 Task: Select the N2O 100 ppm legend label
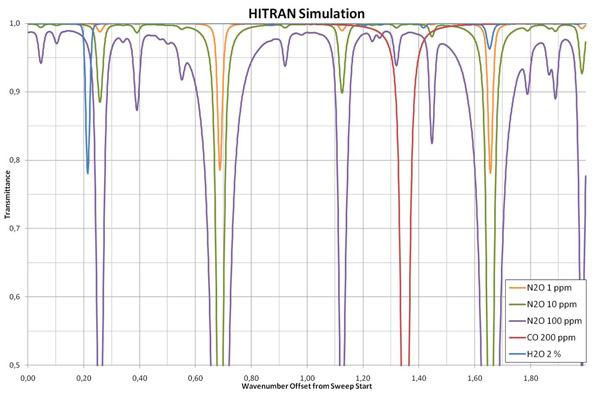(x=555, y=321)
